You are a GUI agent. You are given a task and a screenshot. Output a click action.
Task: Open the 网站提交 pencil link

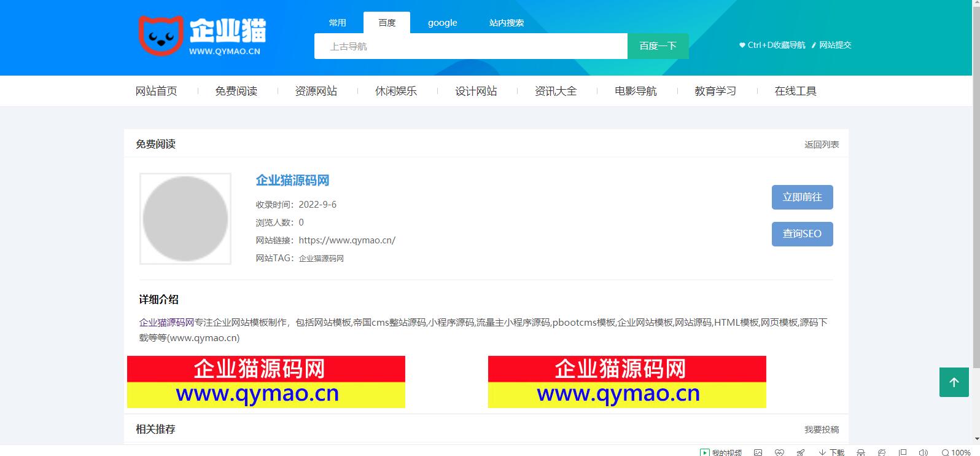pyautogui.click(x=831, y=45)
